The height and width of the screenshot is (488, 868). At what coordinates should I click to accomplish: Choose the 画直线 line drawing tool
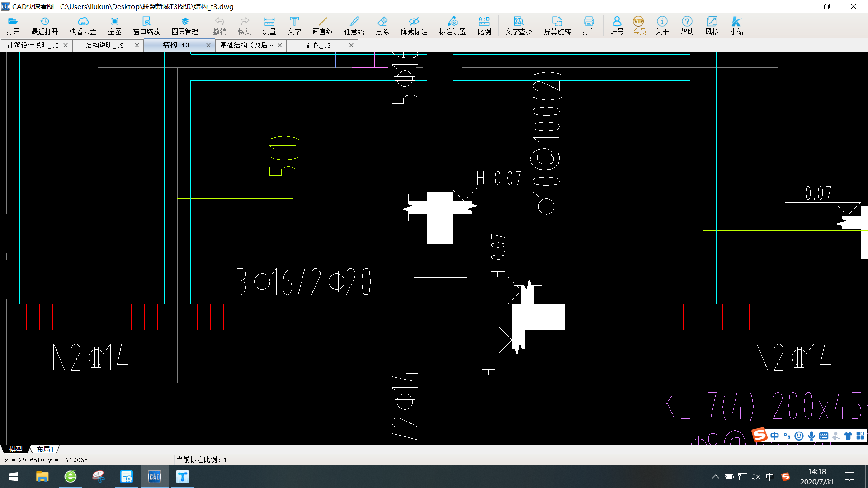tap(323, 26)
